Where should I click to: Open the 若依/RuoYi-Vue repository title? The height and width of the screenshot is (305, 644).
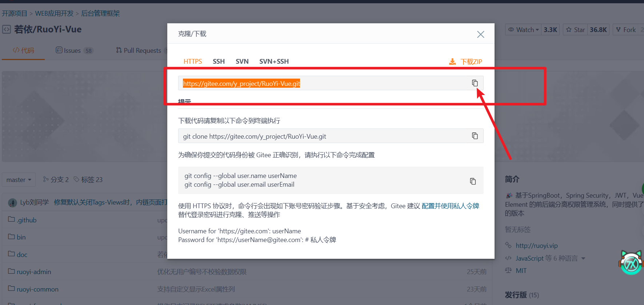pos(48,29)
